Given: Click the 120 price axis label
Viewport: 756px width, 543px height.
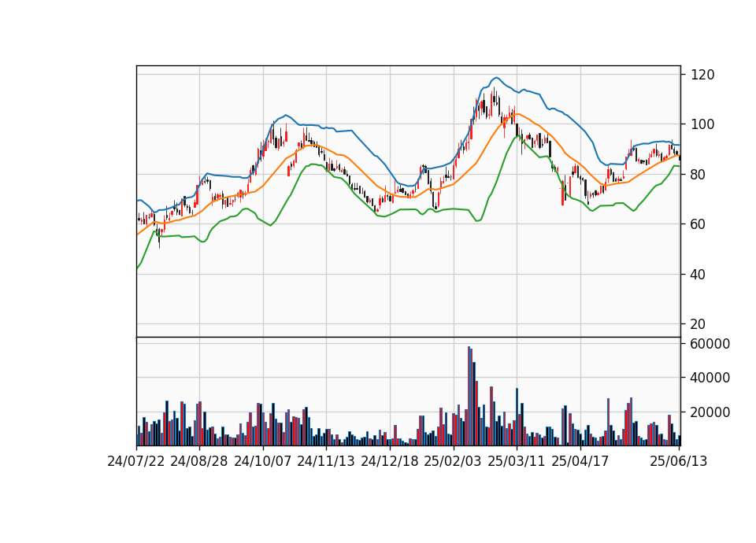Looking at the screenshot, I should point(703,75).
